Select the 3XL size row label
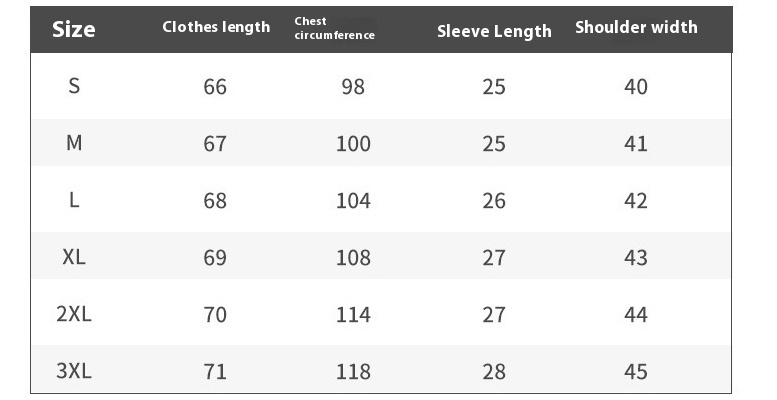 (x=74, y=371)
